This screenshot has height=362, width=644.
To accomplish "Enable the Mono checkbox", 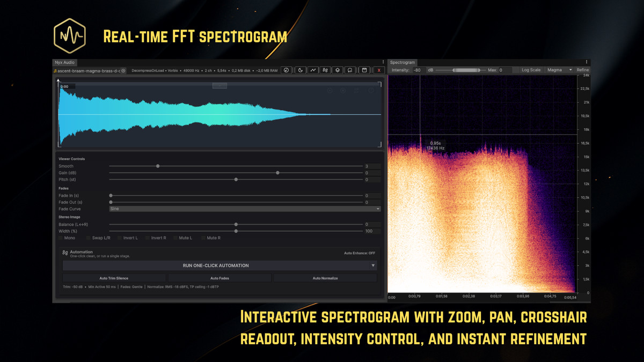I will tap(61, 238).
